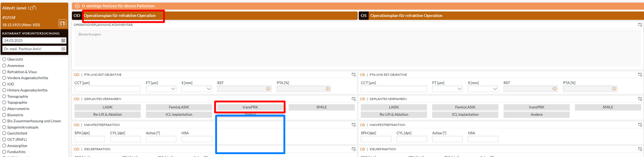Choose transPRK for the OD eye

[x=250, y=107]
